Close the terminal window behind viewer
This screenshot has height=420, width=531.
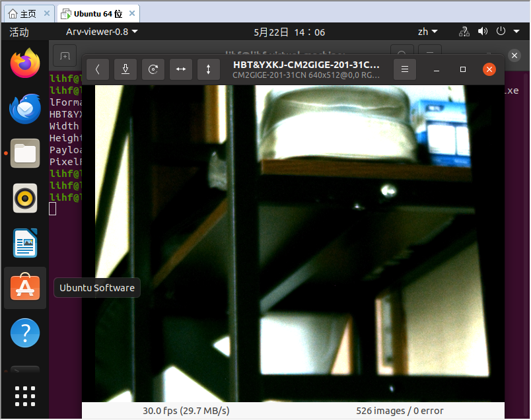click(514, 55)
